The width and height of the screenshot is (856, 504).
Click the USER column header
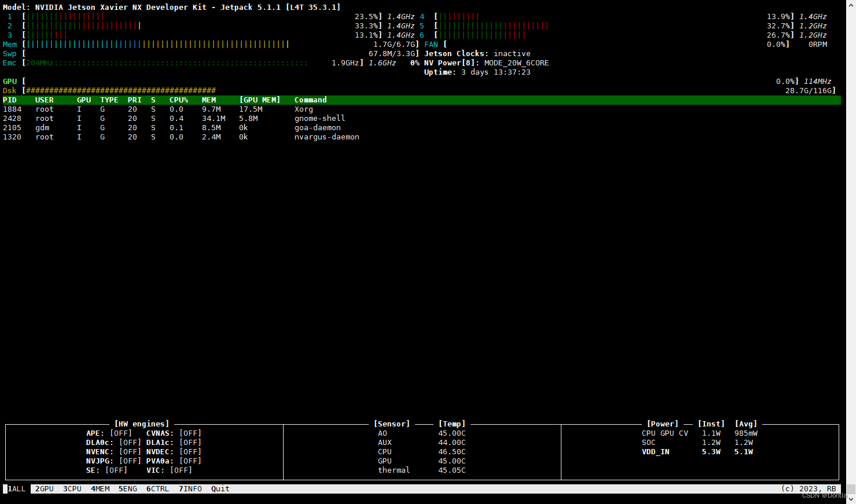click(x=45, y=100)
